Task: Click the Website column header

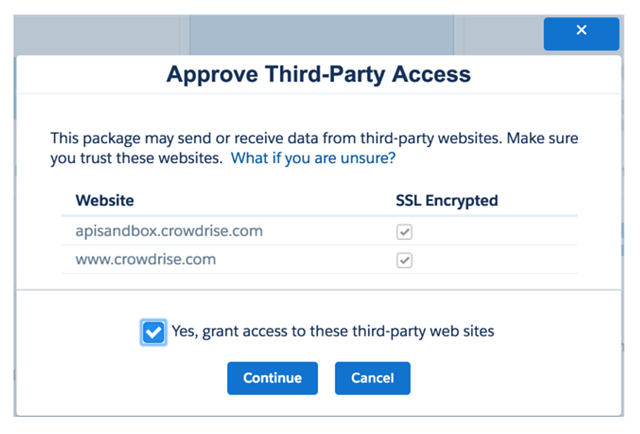Action: [x=104, y=201]
